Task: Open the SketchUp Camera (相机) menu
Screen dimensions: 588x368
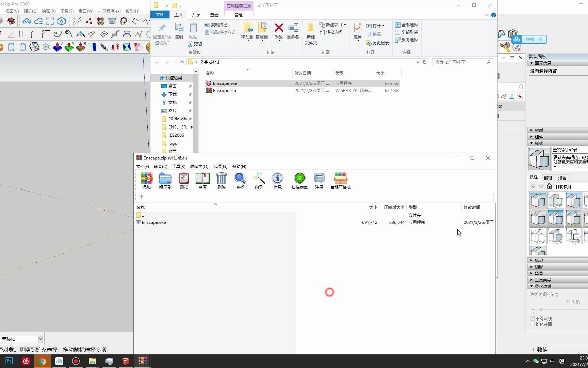Action: [x=31, y=11]
